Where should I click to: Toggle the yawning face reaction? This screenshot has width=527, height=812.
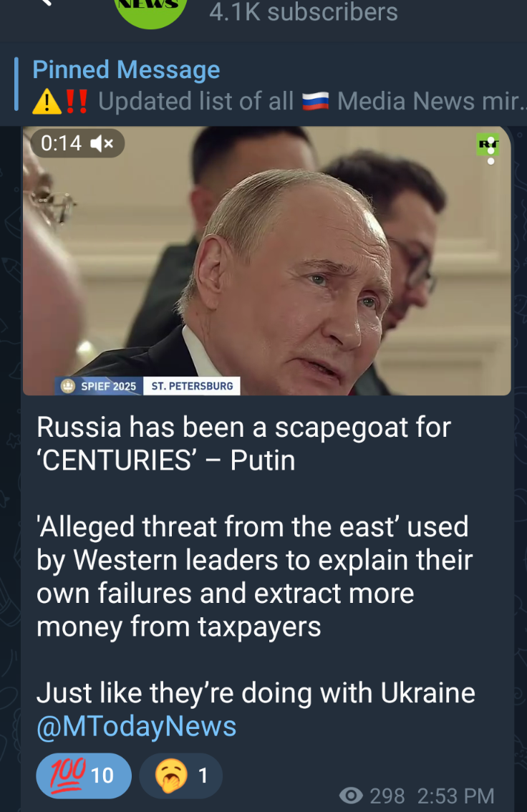click(181, 775)
